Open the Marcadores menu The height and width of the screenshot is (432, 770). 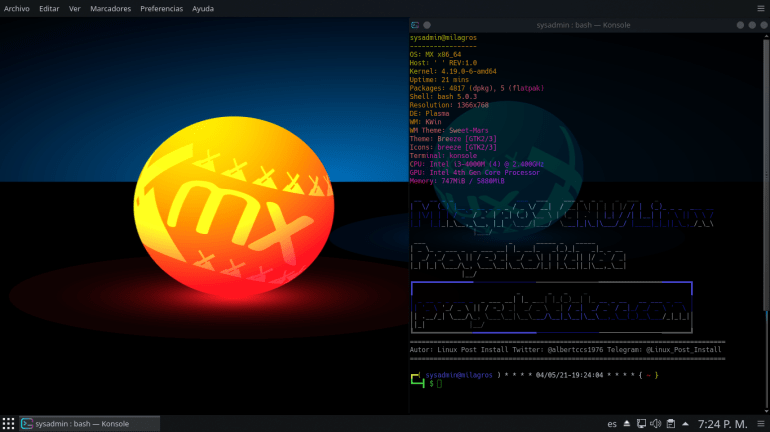click(x=110, y=8)
